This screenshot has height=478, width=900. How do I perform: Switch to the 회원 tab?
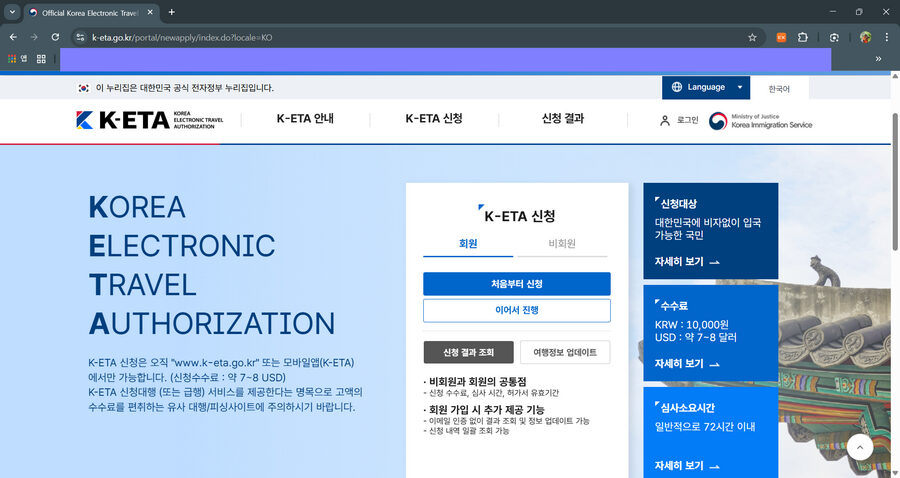click(468, 244)
